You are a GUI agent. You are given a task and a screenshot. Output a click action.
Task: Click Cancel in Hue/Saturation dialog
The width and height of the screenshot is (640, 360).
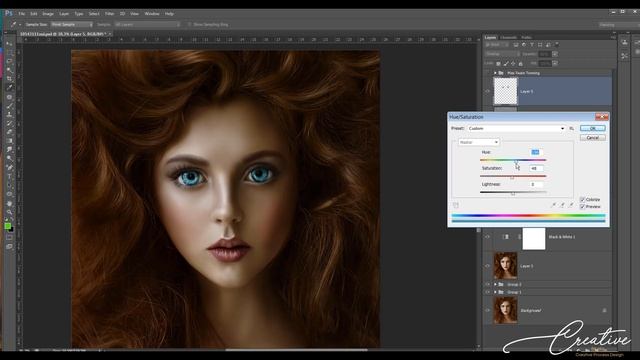(x=593, y=138)
